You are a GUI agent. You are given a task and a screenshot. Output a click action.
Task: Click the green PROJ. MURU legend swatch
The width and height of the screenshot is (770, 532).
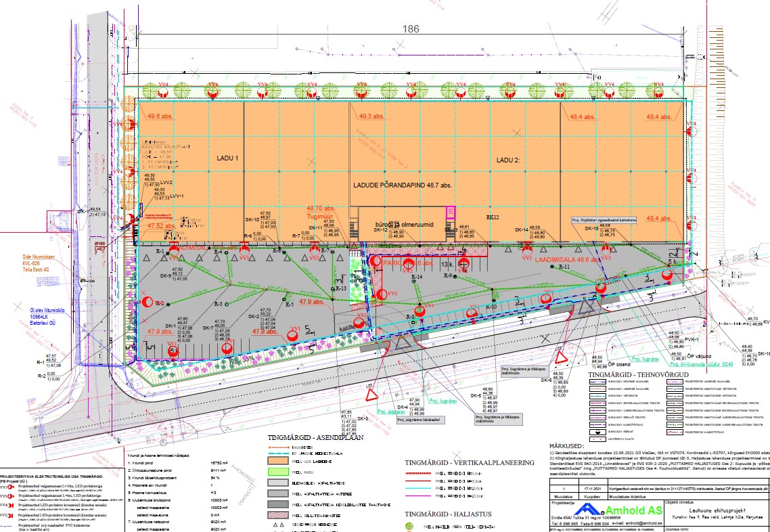tap(279, 472)
